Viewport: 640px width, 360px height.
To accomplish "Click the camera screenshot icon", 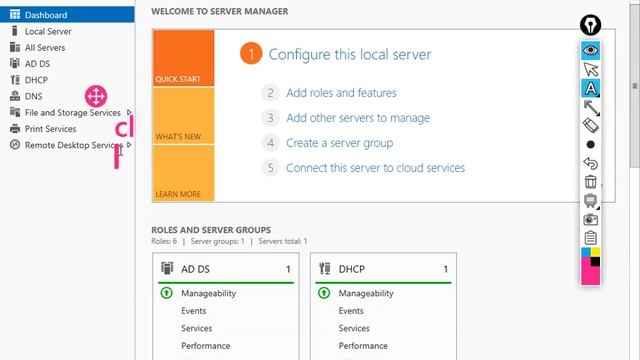I will click(x=591, y=220).
